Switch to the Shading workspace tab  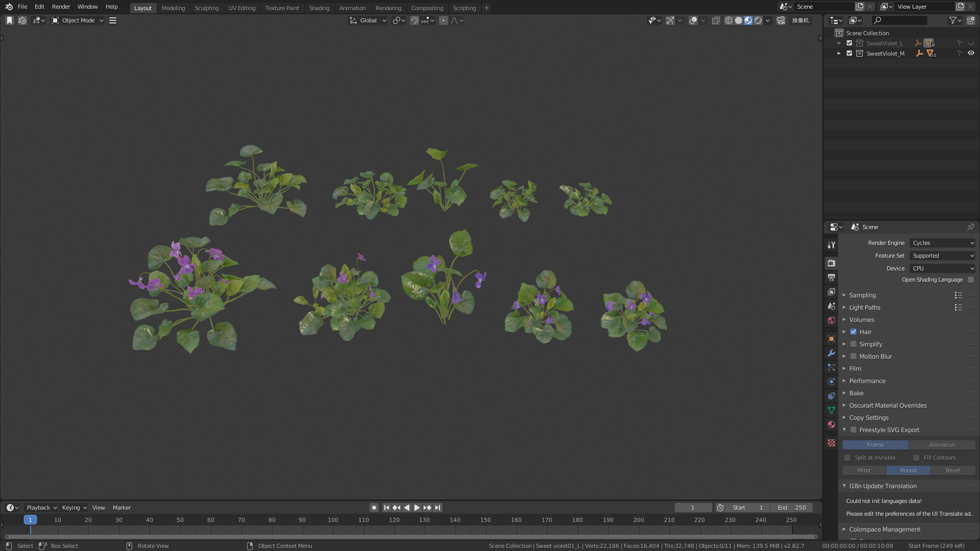[x=319, y=8]
